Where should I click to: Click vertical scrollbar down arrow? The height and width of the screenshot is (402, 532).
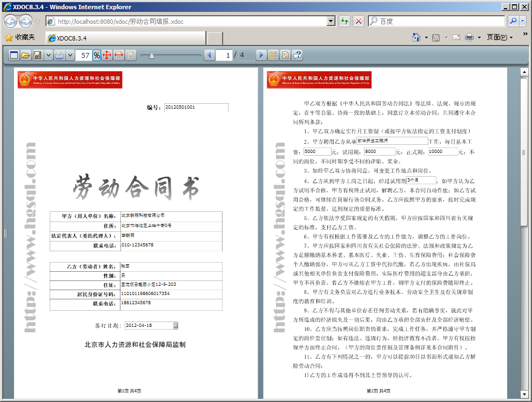[x=524, y=394]
